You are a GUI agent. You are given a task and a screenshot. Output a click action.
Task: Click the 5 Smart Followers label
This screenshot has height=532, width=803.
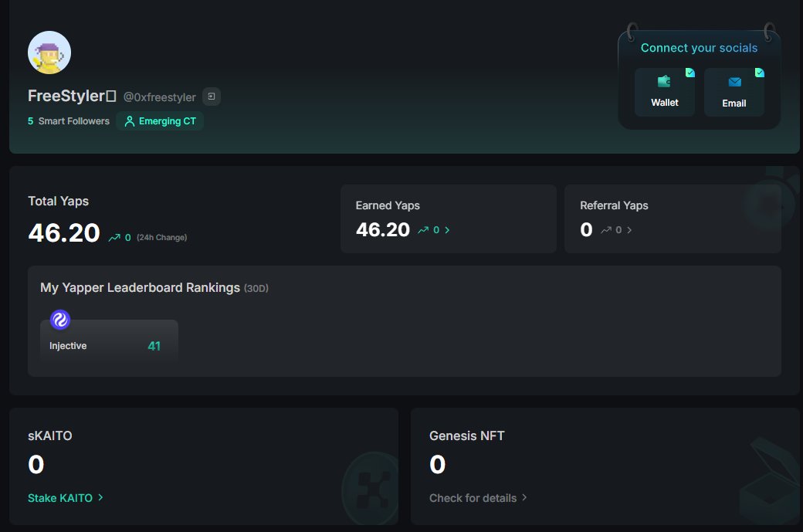(x=69, y=121)
